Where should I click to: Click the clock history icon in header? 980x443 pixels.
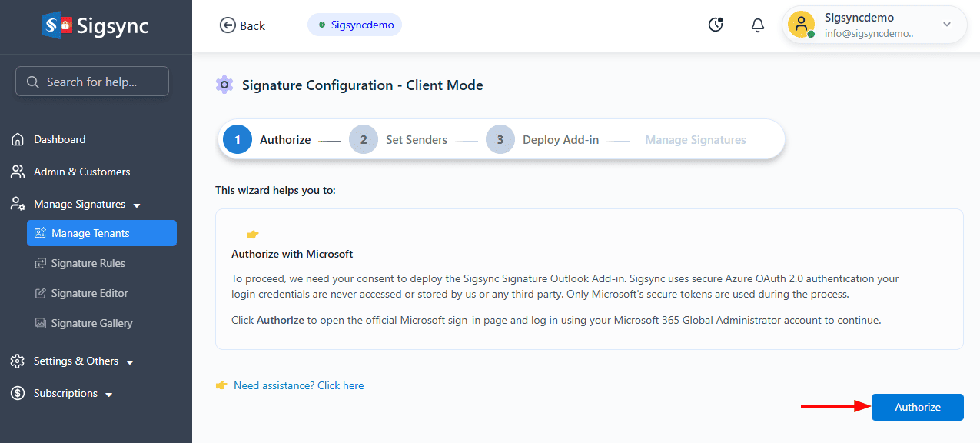[x=715, y=25]
